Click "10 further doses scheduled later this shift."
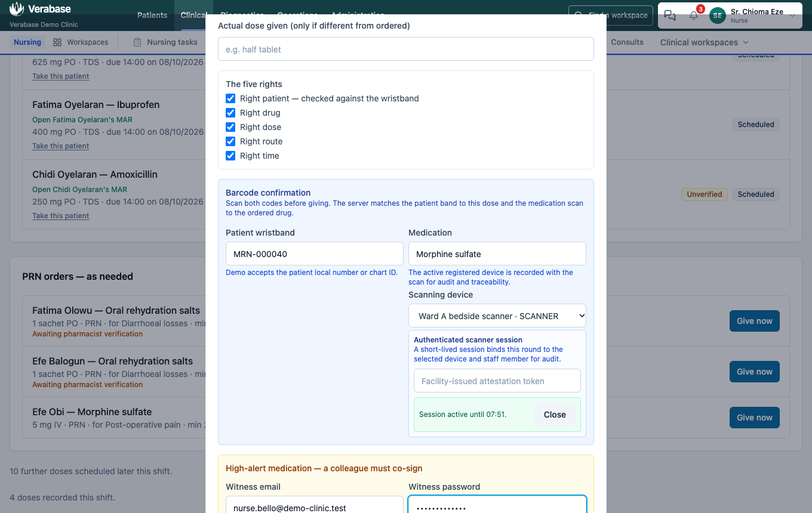The image size is (812, 513). (91, 471)
